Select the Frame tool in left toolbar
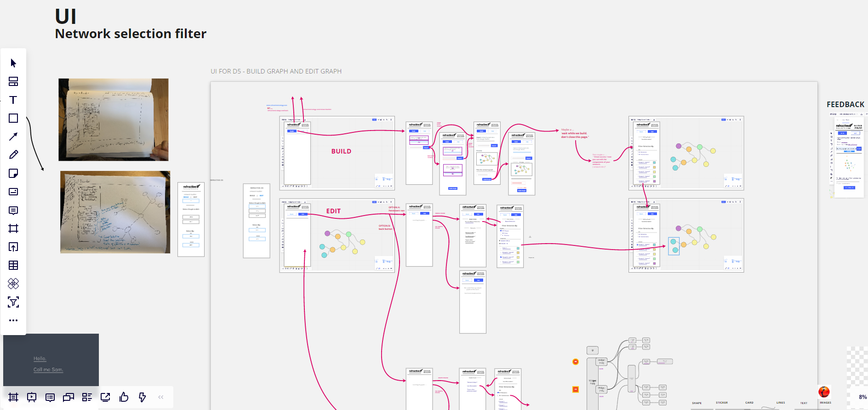This screenshot has width=868, height=410. click(13, 228)
